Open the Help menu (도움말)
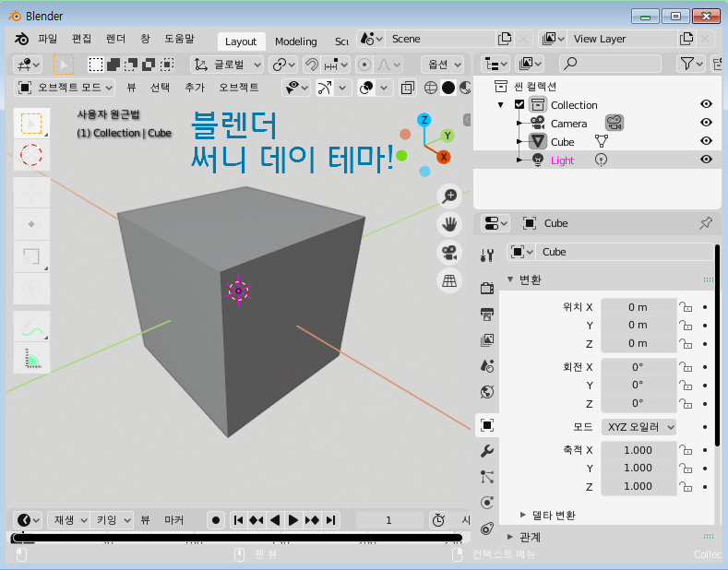Screen dimensions: 728x570 [179, 39]
